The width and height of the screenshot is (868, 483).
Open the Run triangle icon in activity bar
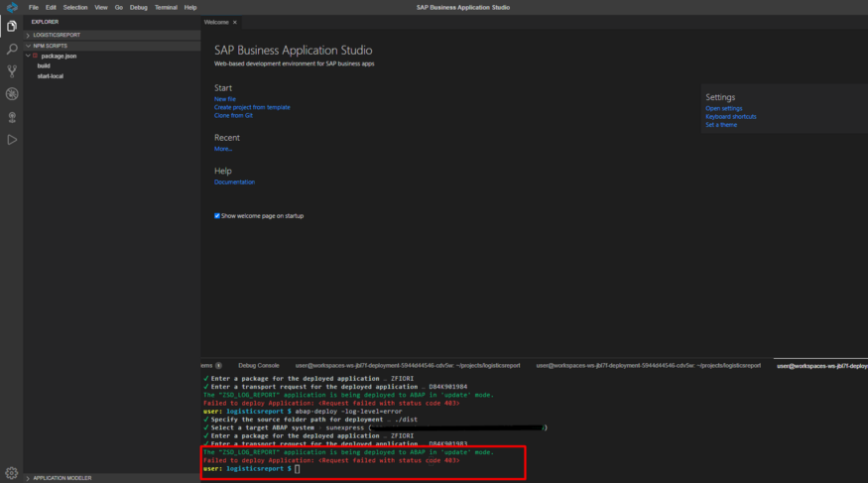point(12,140)
